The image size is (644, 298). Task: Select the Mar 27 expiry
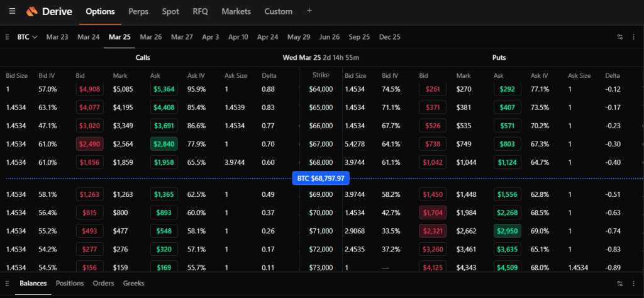click(x=181, y=37)
